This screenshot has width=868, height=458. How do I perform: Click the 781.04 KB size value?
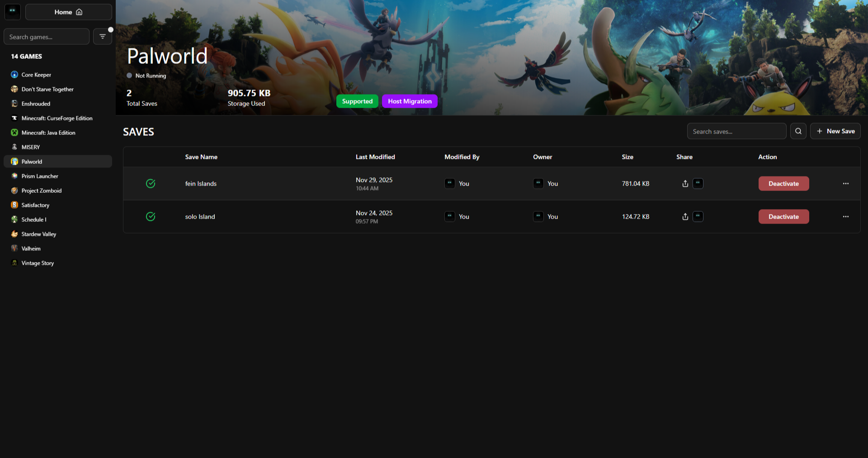pyautogui.click(x=636, y=184)
